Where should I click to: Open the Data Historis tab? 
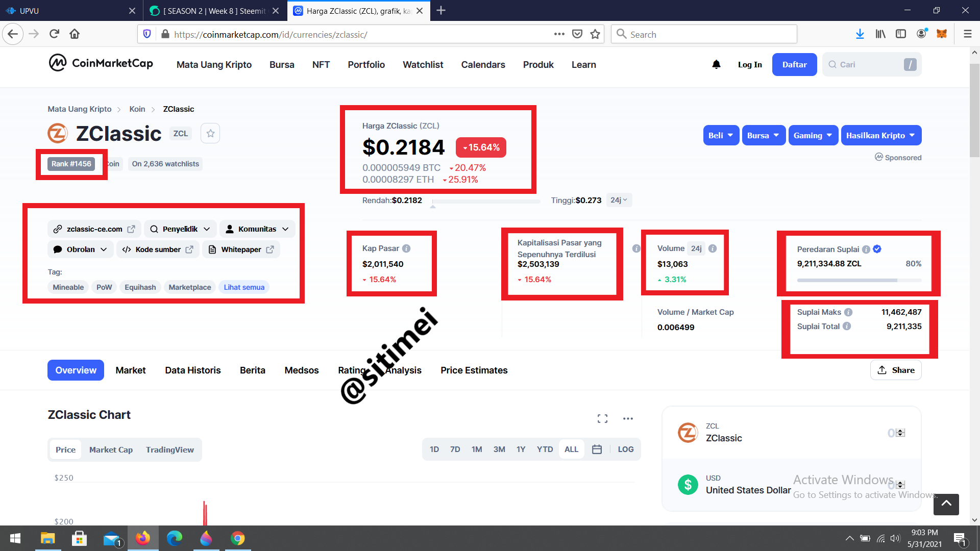pos(193,370)
